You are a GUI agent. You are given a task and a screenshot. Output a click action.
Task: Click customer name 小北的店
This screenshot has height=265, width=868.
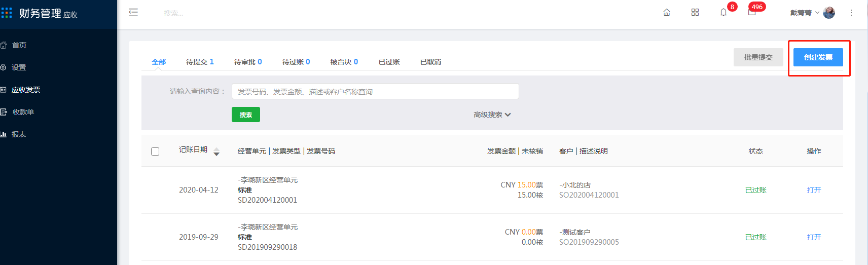click(575, 185)
